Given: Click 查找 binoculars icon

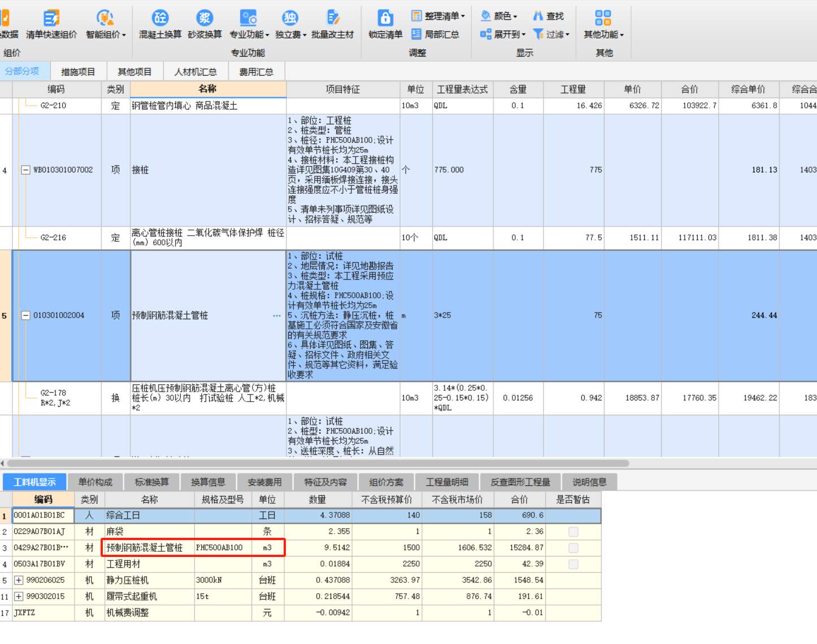Looking at the screenshot, I should click(538, 16).
